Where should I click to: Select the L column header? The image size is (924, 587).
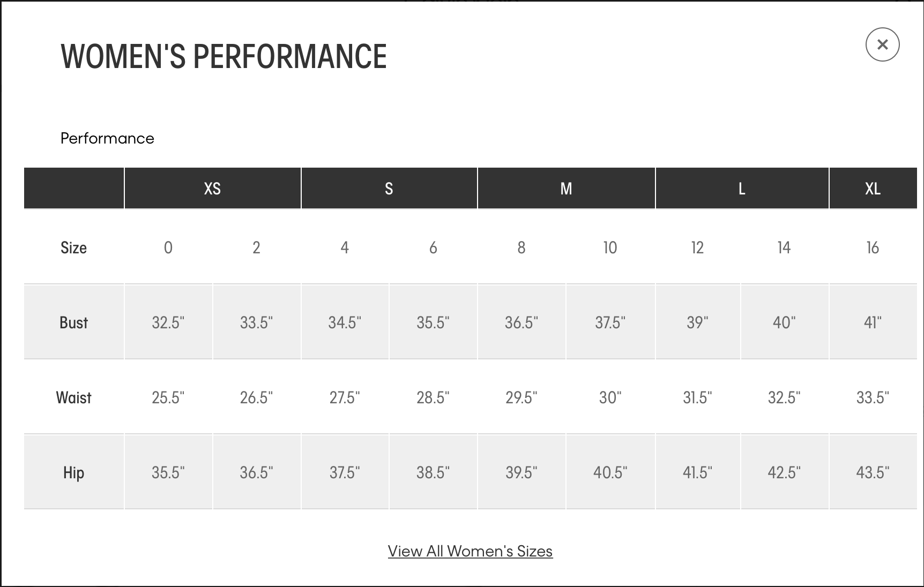click(x=742, y=188)
